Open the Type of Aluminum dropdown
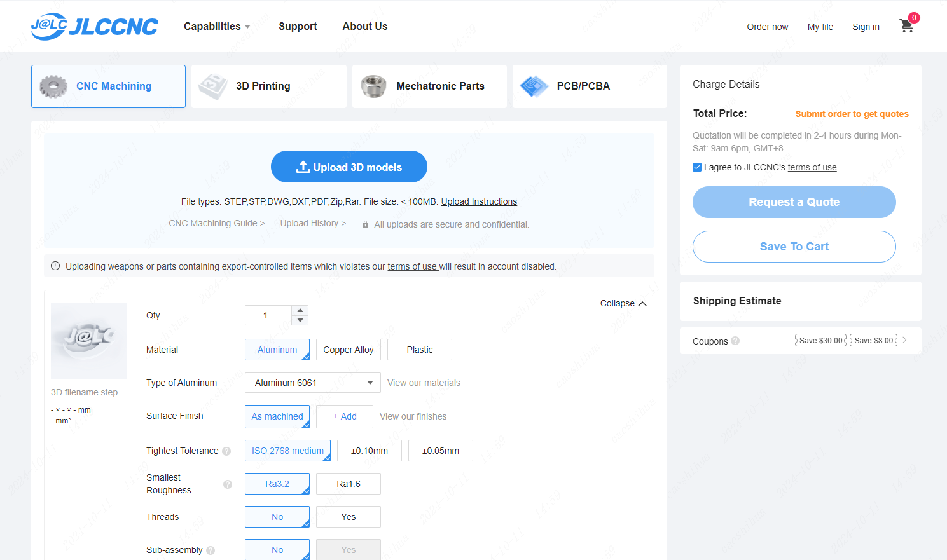The image size is (947, 560). [x=313, y=383]
